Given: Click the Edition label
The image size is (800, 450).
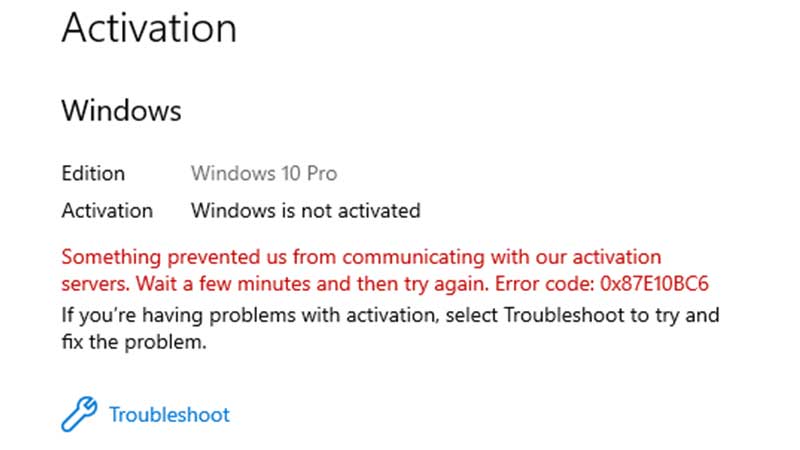Looking at the screenshot, I should pos(93,173).
